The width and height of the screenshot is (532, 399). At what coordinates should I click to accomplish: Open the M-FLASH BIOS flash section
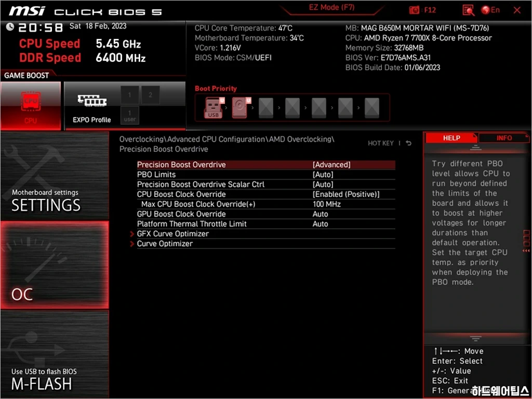pyautogui.click(x=55, y=354)
